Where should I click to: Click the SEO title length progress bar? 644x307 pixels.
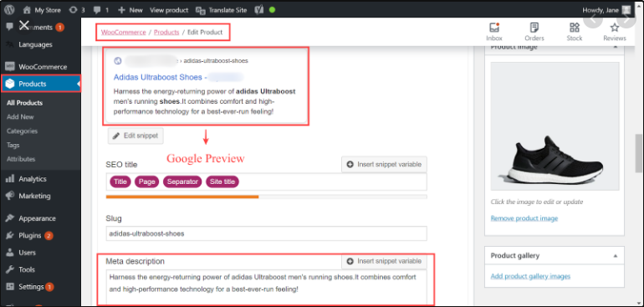coord(266,197)
